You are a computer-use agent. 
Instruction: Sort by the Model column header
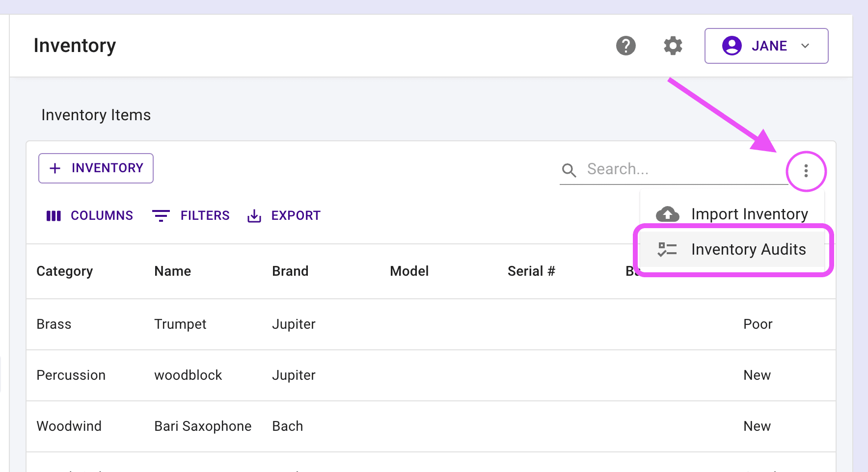(x=409, y=271)
